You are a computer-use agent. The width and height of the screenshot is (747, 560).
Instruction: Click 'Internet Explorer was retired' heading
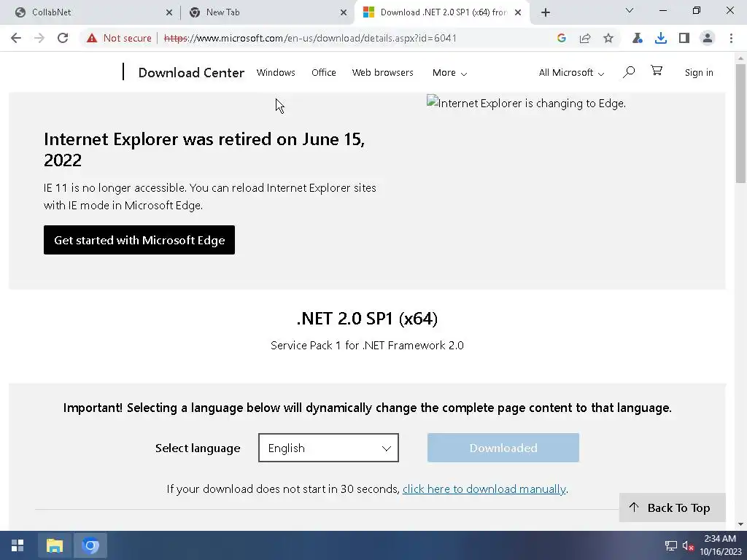pyautogui.click(x=204, y=149)
